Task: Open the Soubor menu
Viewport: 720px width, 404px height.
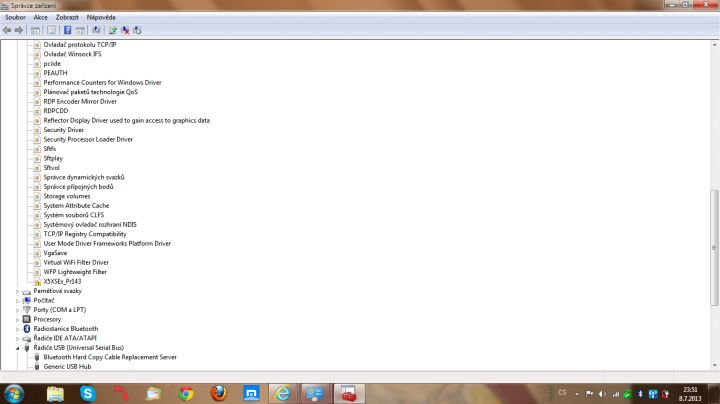Action: click(x=15, y=17)
